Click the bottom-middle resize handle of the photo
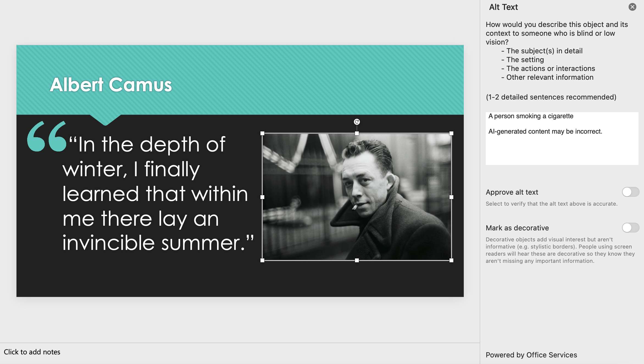This screenshot has height=364, width=644. tap(357, 260)
